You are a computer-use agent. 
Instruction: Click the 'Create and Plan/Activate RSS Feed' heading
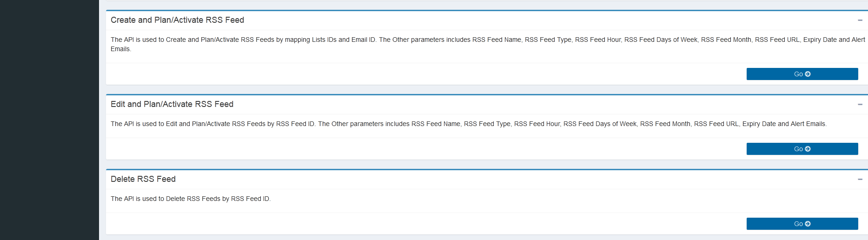point(177,20)
